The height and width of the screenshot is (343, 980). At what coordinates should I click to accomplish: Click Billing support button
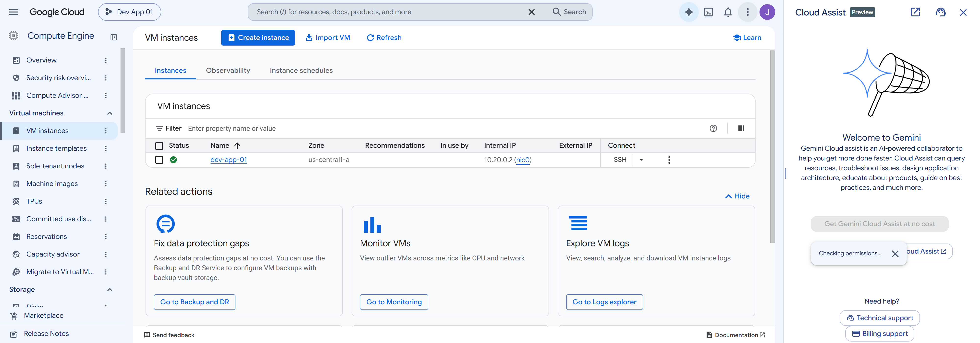pos(880,333)
